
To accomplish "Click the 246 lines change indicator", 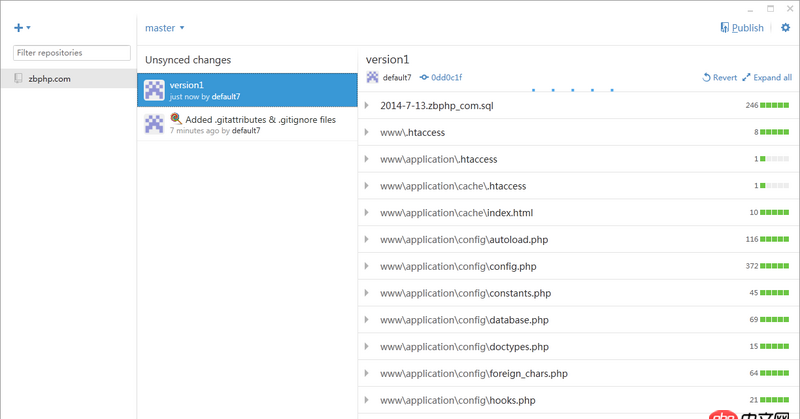I will tap(767, 105).
